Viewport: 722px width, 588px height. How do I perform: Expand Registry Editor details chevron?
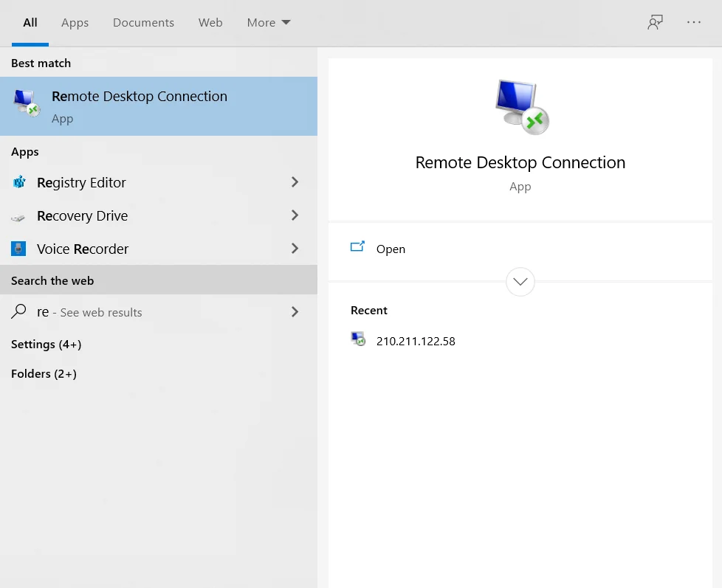click(x=295, y=182)
